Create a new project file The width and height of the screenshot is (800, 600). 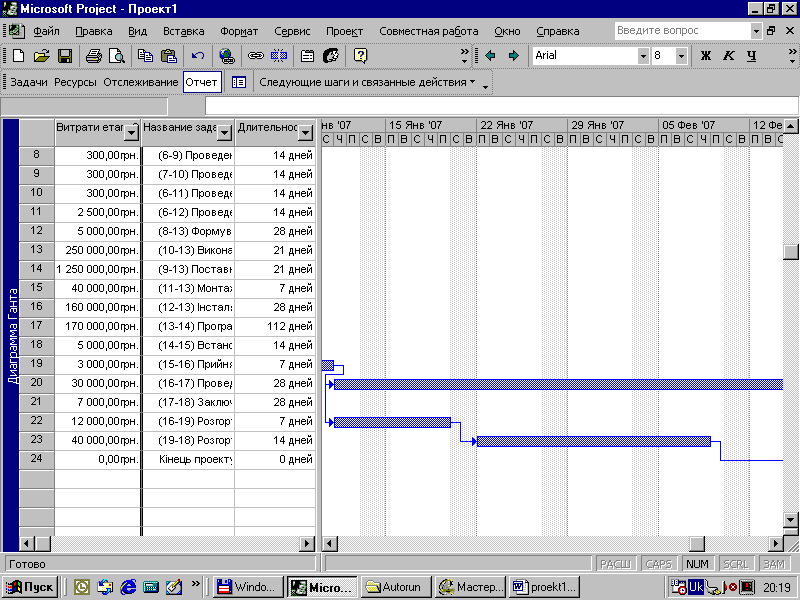click(18, 56)
